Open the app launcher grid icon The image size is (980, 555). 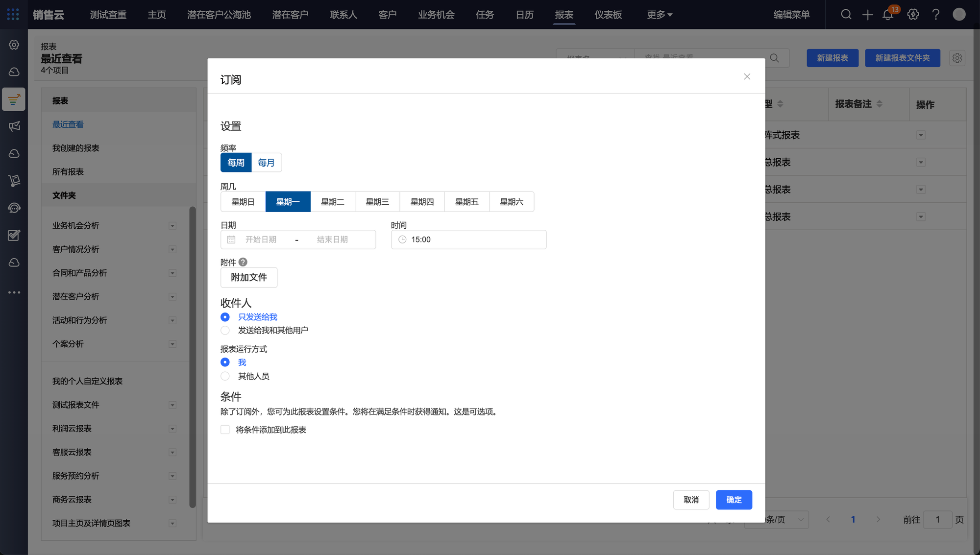coord(13,15)
